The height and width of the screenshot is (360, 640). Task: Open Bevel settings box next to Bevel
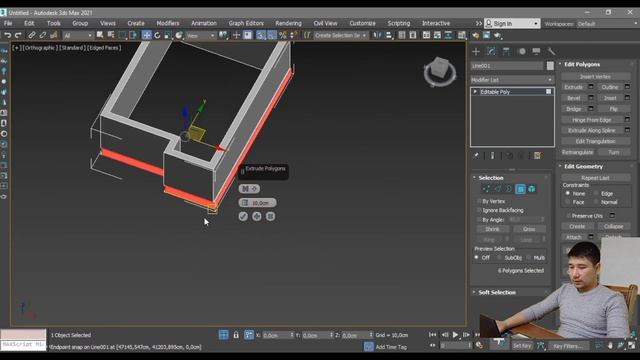[591, 98]
